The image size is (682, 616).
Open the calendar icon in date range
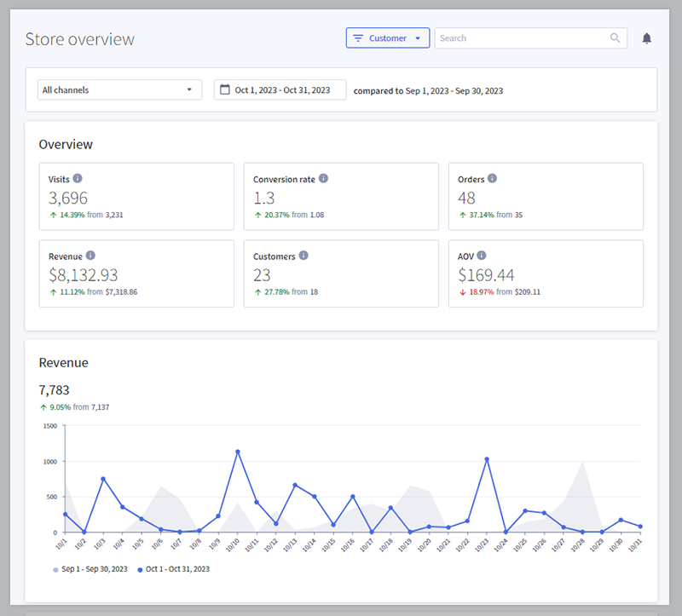[224, 89]
